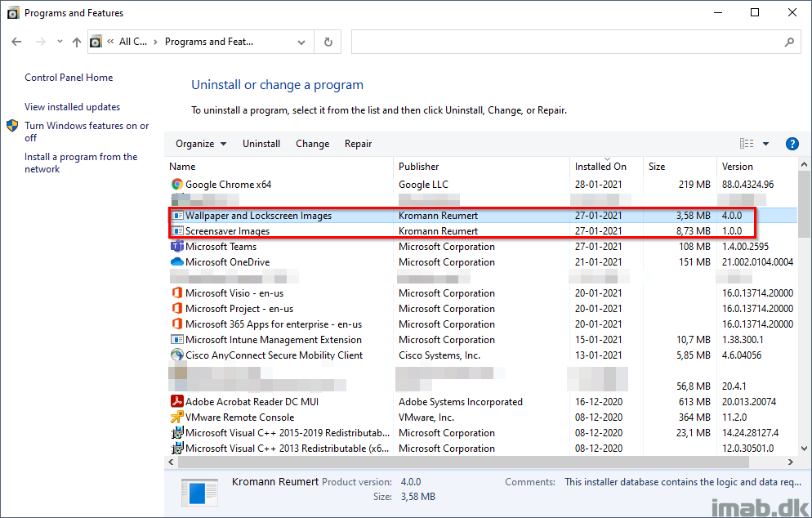Open the Organize dropdown menu
The width and height of the screenshot is (812, 518).
coord(201,144)
